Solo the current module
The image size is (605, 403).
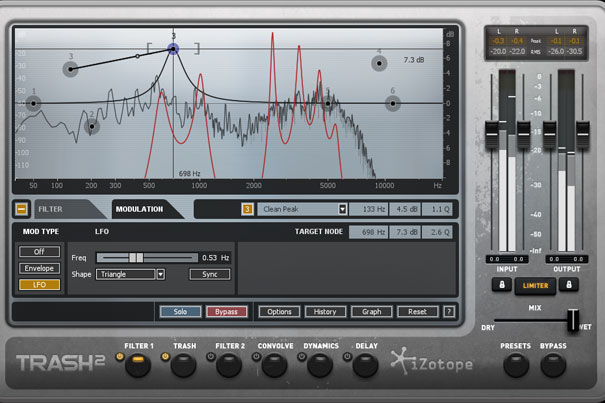180,312
